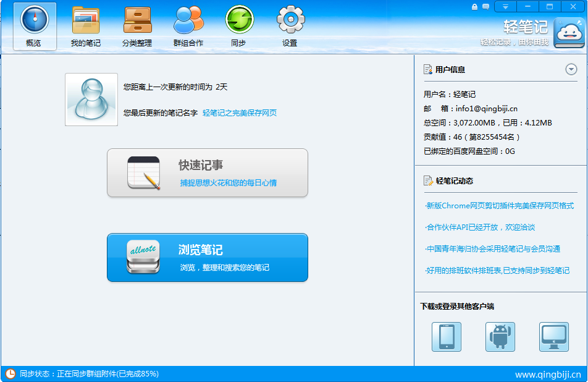This screenshot has height=382, width=588.
Task: Click the user avatar picture
Action: [x=91, y=100]
